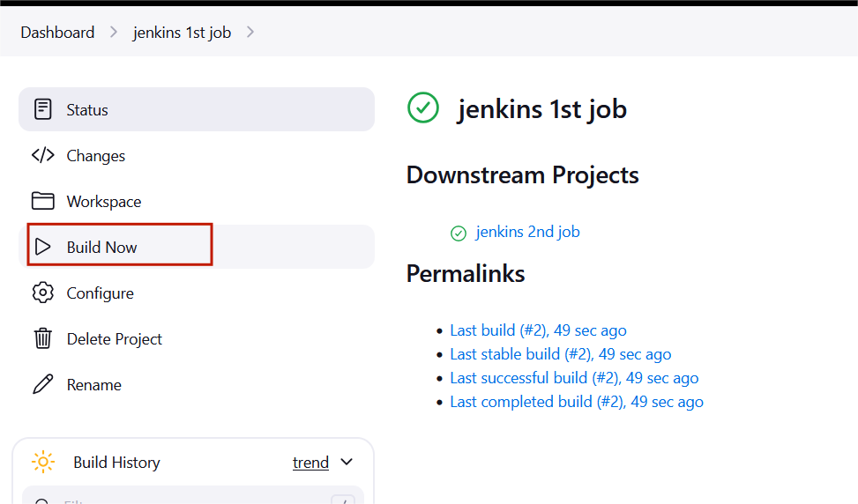Open the Workspace view
The image size is (858, 504).
pos(197,201)
